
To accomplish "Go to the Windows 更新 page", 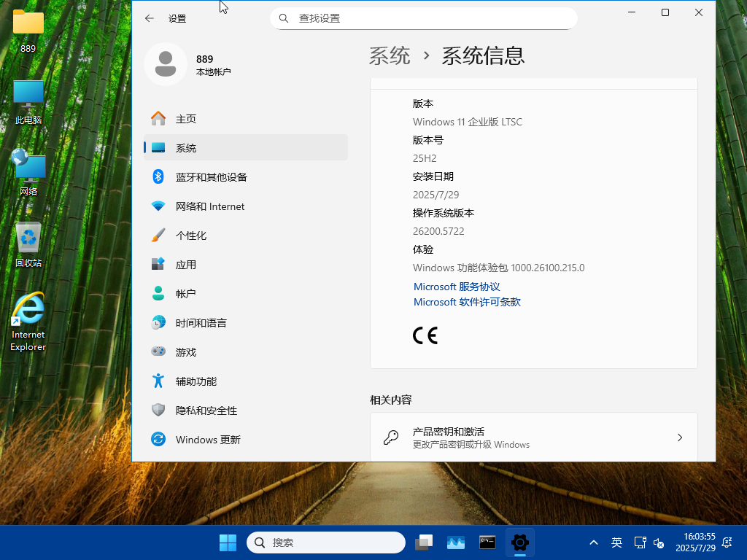I will [x=246, y=439].
